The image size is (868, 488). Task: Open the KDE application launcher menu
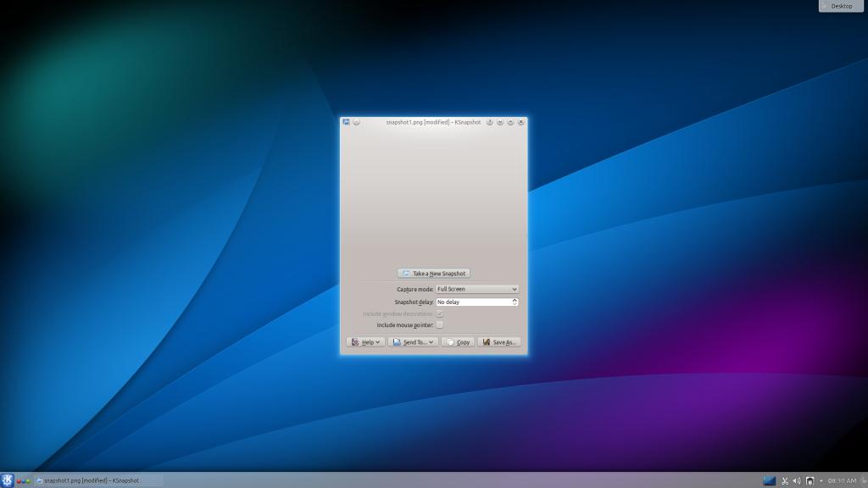[8, 480]
